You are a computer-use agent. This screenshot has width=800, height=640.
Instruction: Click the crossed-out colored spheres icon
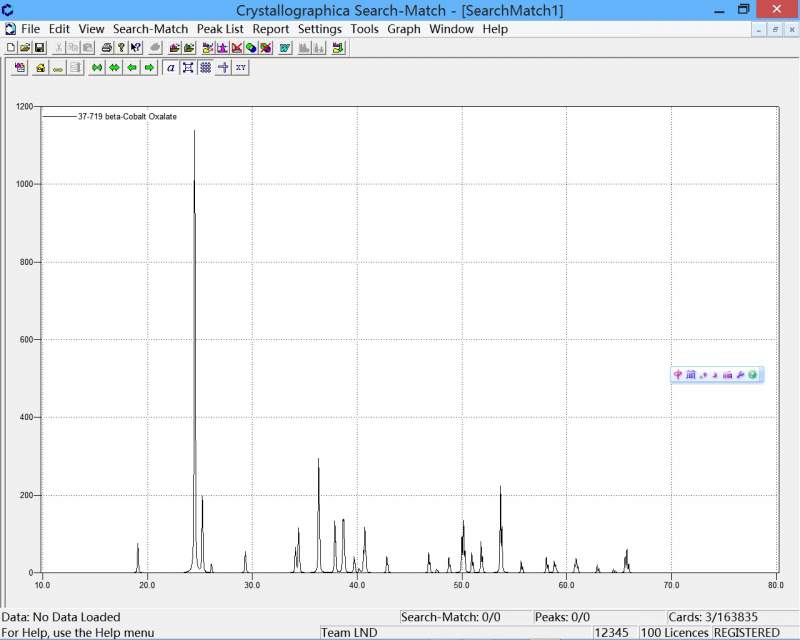pyautogui.click(x=266, y=48)
